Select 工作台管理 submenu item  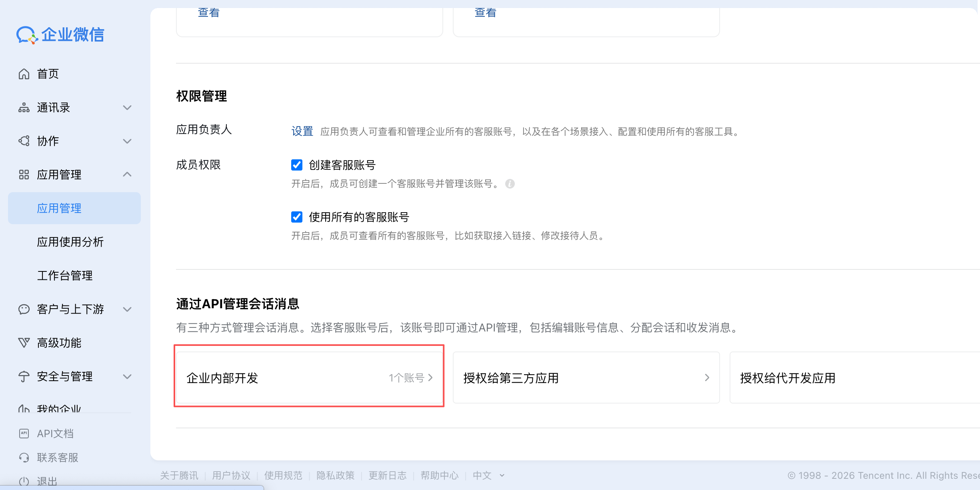[x=65, y=275]
